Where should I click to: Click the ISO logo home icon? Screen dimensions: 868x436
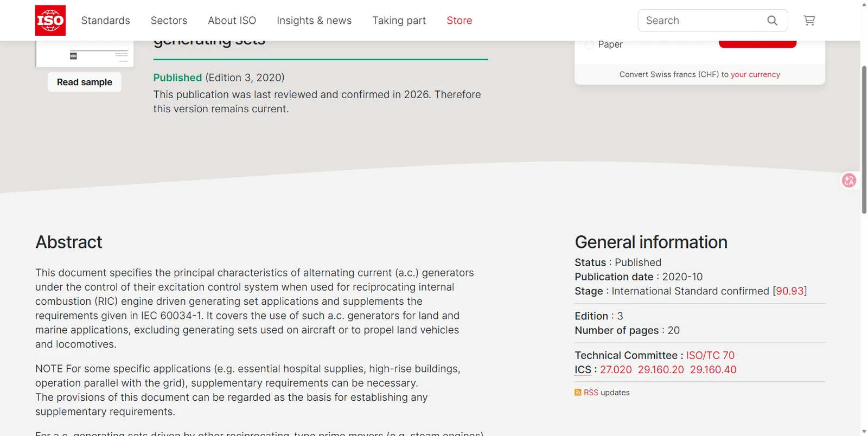50,21
